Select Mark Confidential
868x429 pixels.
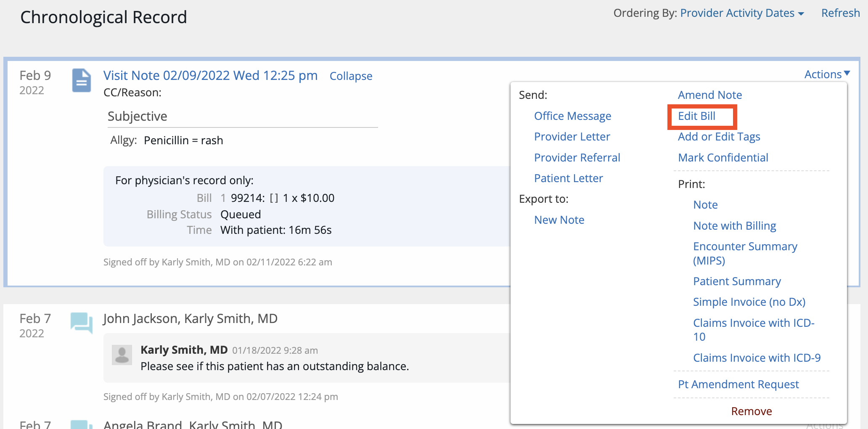point(723,157)
